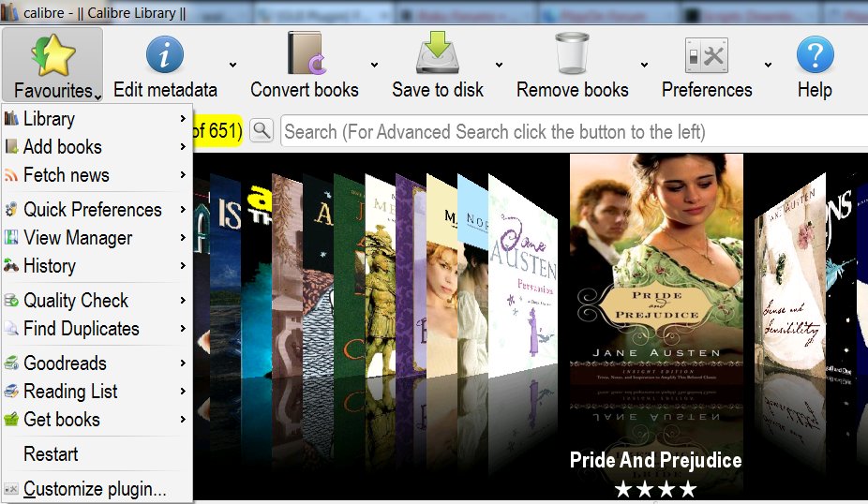Open the Save to disk dropdown arrow

[x=500, y=65]
